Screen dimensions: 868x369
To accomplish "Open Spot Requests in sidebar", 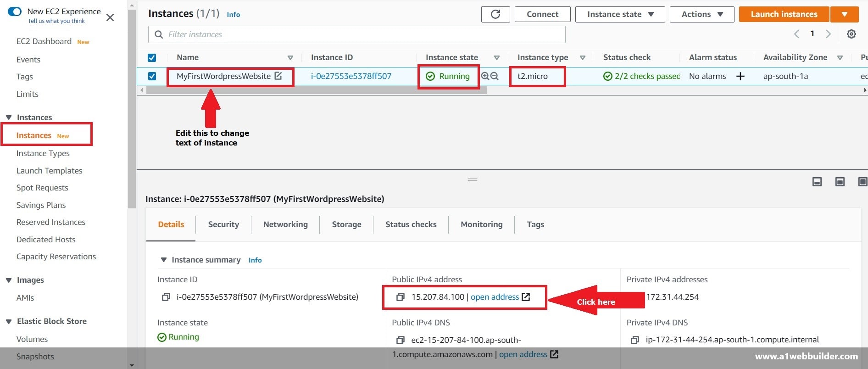I will pos(42,188).
